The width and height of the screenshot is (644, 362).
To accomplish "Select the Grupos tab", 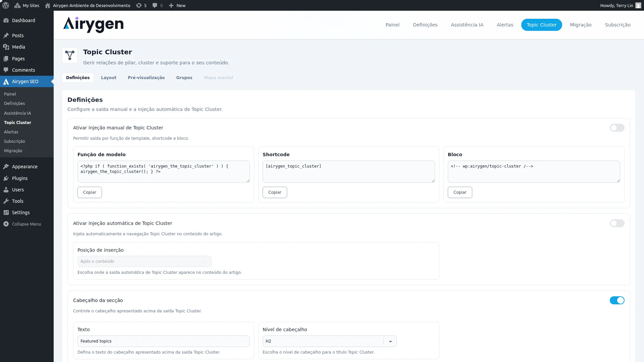I will (184, 77).
